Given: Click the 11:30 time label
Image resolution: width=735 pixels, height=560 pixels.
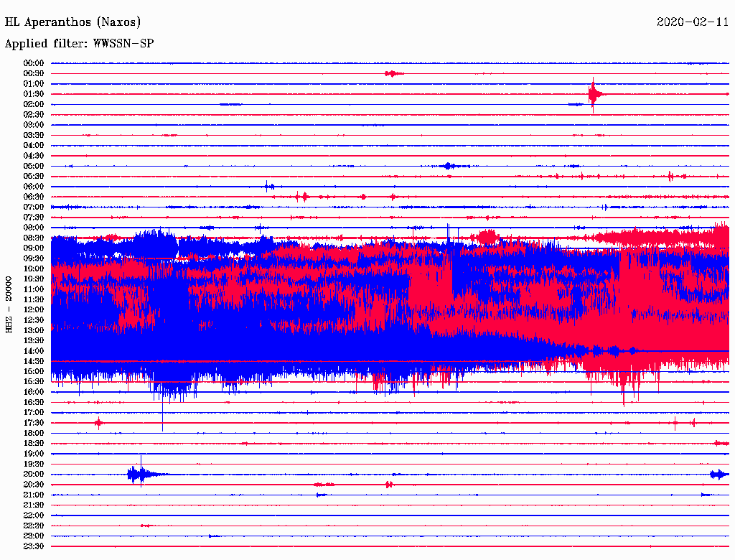Looking at the screenshot, I should 34,299.
